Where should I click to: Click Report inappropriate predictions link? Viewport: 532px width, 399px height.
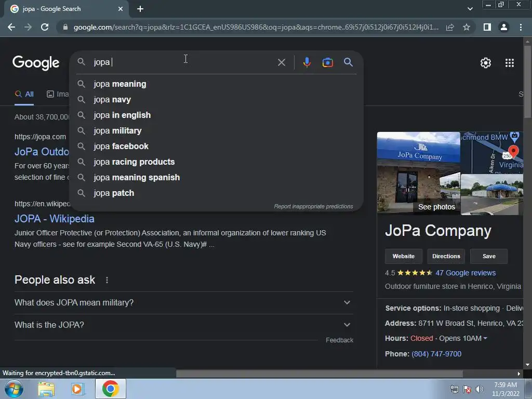313,206
